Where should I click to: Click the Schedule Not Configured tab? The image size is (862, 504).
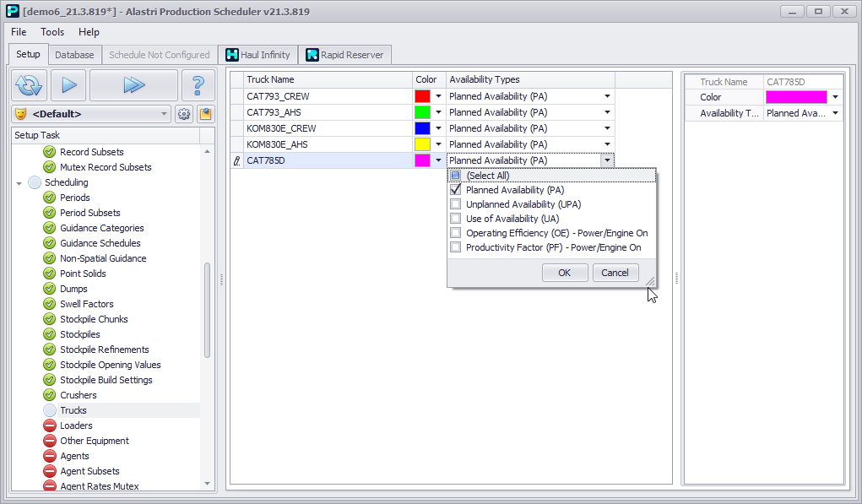[x=160, y=55]
